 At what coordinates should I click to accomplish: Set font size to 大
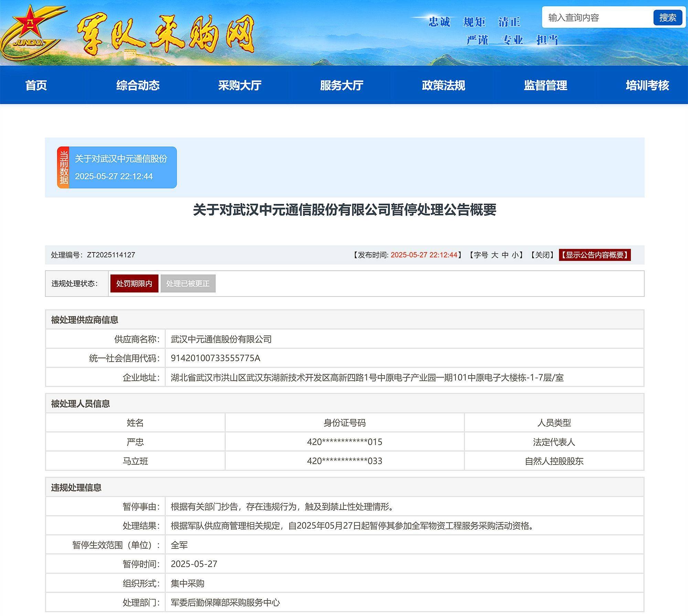pos(495,255)
